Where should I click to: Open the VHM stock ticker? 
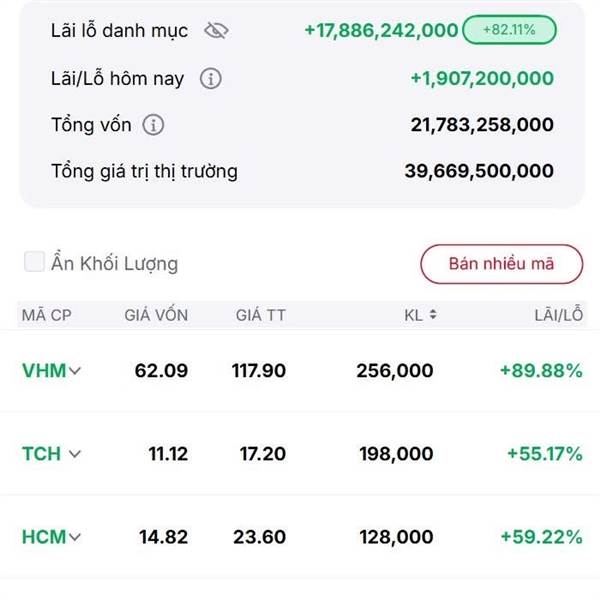coord(44,370)
